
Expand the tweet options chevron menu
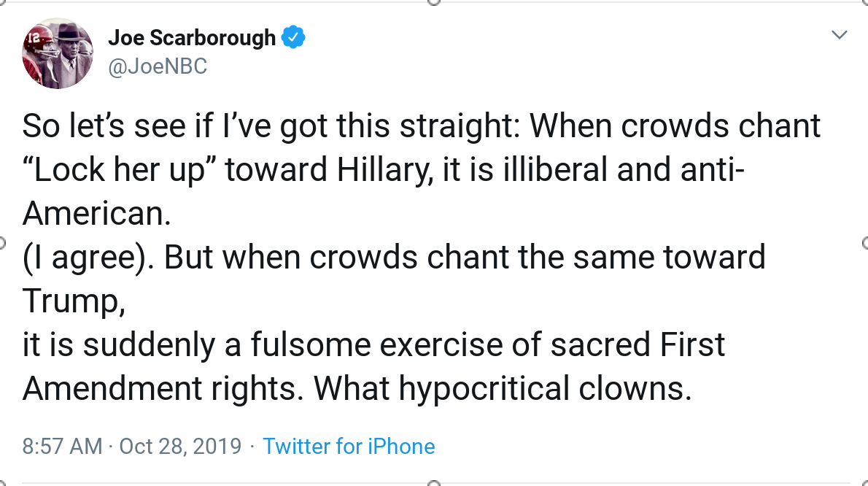tap(840, 35)
